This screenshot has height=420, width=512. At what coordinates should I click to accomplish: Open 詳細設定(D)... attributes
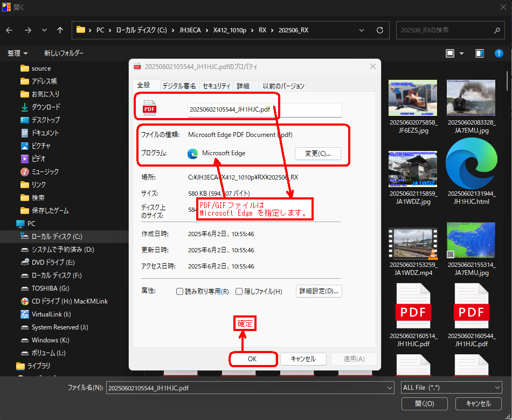(x=319, y=291)
